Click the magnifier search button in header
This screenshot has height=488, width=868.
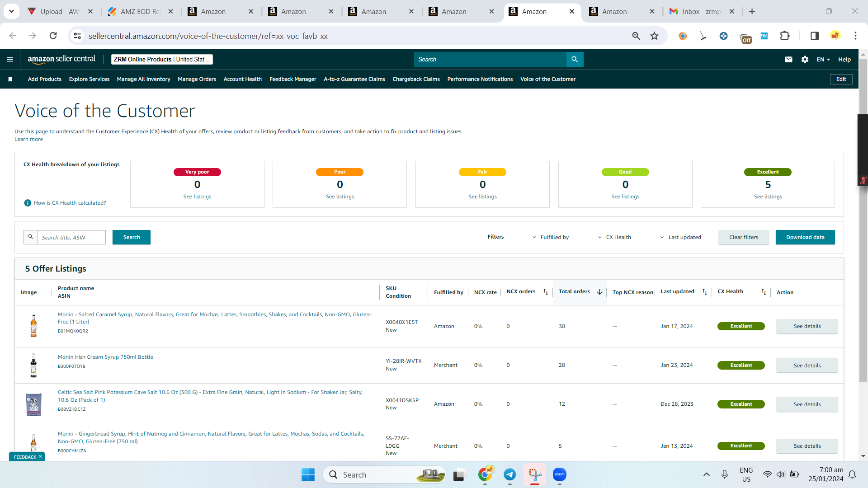(x=575, y=59)
